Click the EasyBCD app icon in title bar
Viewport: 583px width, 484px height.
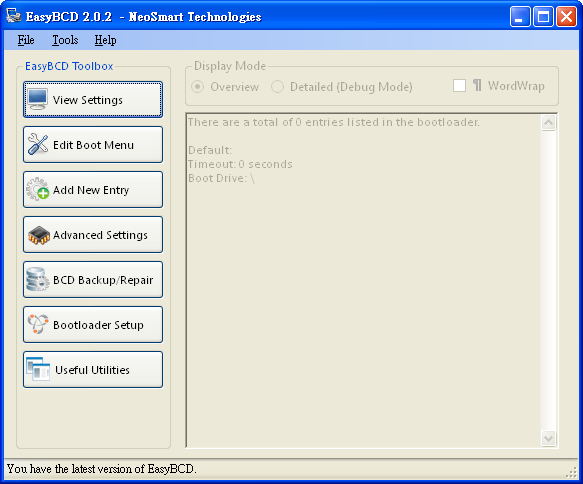[13, 16]
